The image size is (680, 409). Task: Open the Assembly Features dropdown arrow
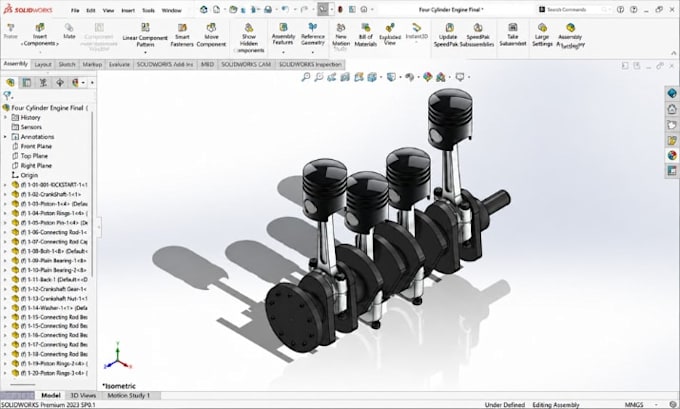click(x=283, y=52)
